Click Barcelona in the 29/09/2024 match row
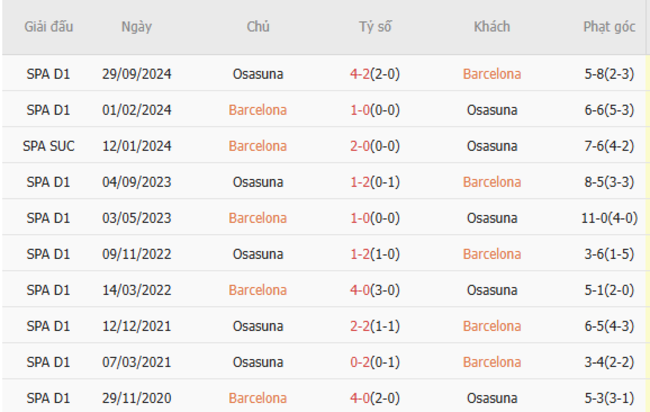The image size is (650, 412). (492, 74)
